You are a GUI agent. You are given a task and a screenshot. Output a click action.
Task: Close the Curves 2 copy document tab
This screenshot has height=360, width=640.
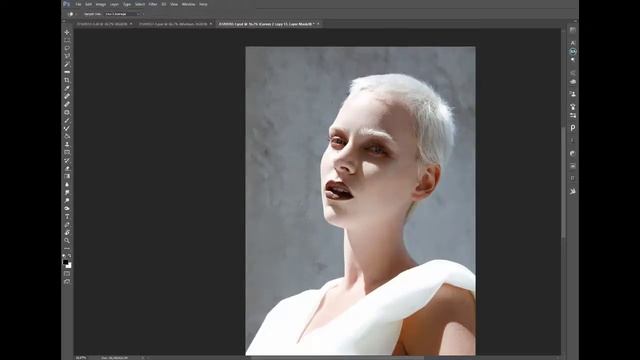(318, 24)
